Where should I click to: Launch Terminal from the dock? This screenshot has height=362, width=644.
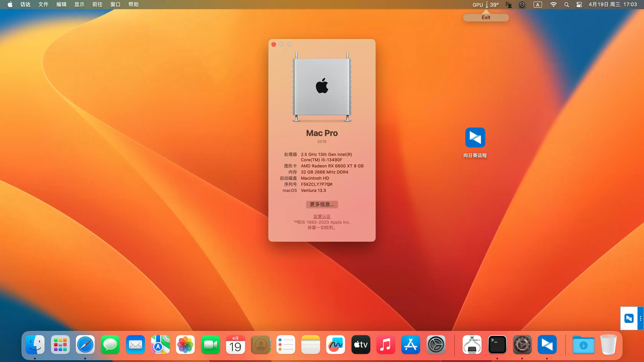pos(497,345)
